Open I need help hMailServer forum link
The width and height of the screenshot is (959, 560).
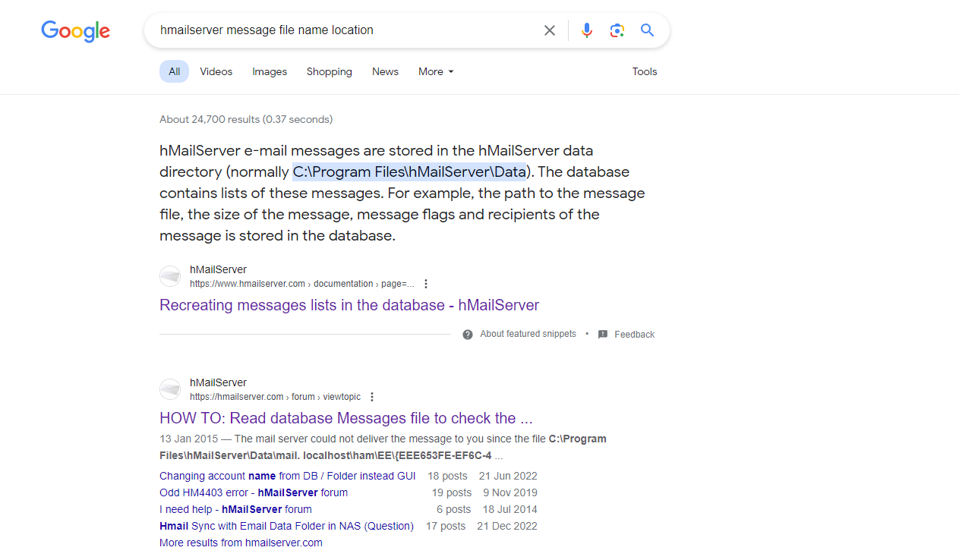[x=235, y=509]
